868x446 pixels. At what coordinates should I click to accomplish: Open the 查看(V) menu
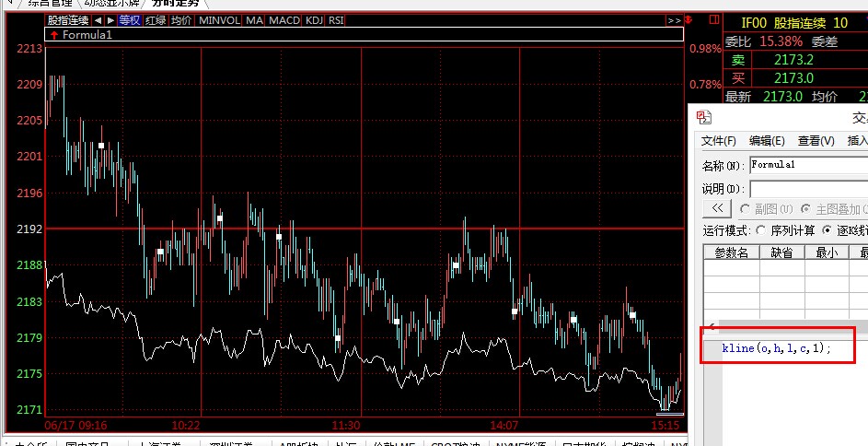coord(816,141)
